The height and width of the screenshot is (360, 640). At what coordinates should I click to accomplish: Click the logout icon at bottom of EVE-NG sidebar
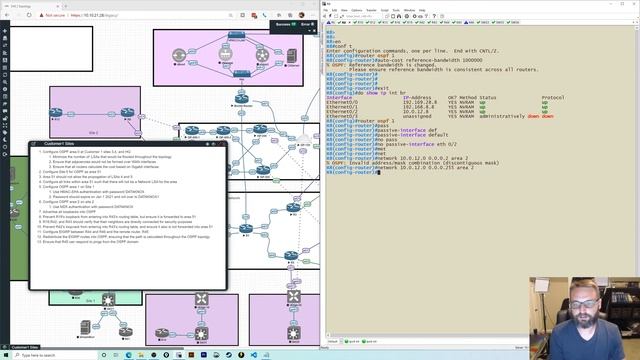[x=5, y=155]
